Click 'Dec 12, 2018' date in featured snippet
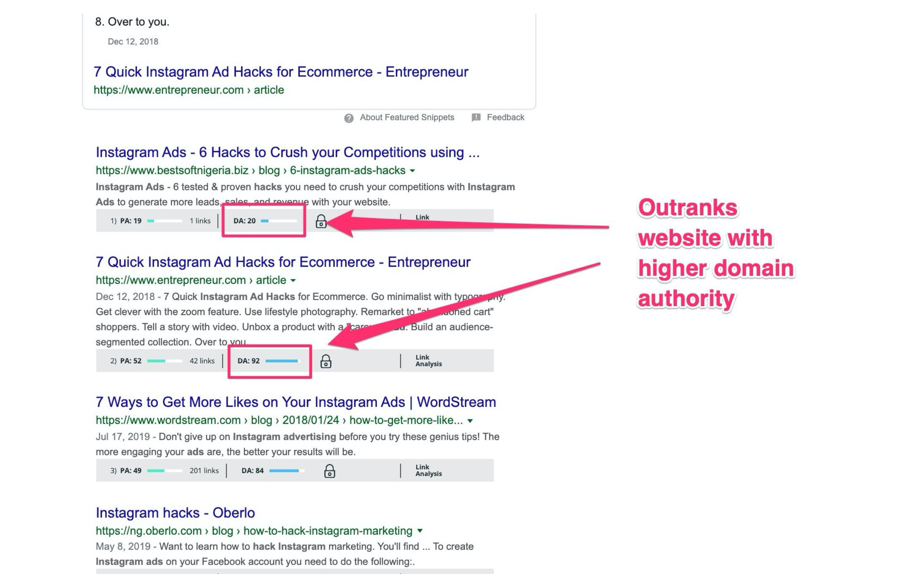Screen dimensions: 924x588 [133, 41]
